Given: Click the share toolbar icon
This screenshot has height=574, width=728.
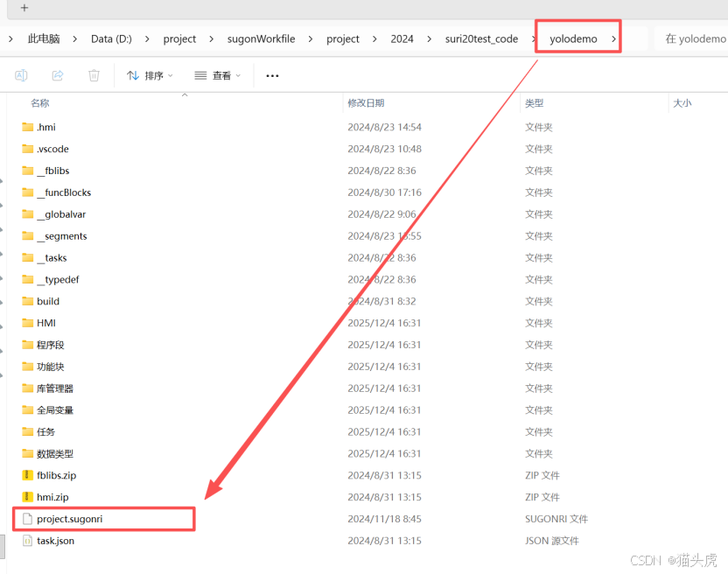Looking at the screenshot, I should [58, 75].
